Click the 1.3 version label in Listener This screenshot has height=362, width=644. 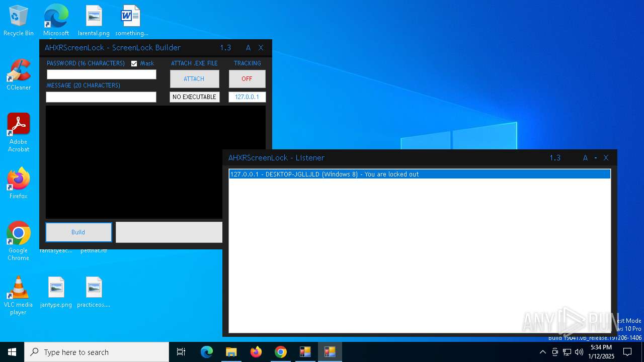point(555,158)
